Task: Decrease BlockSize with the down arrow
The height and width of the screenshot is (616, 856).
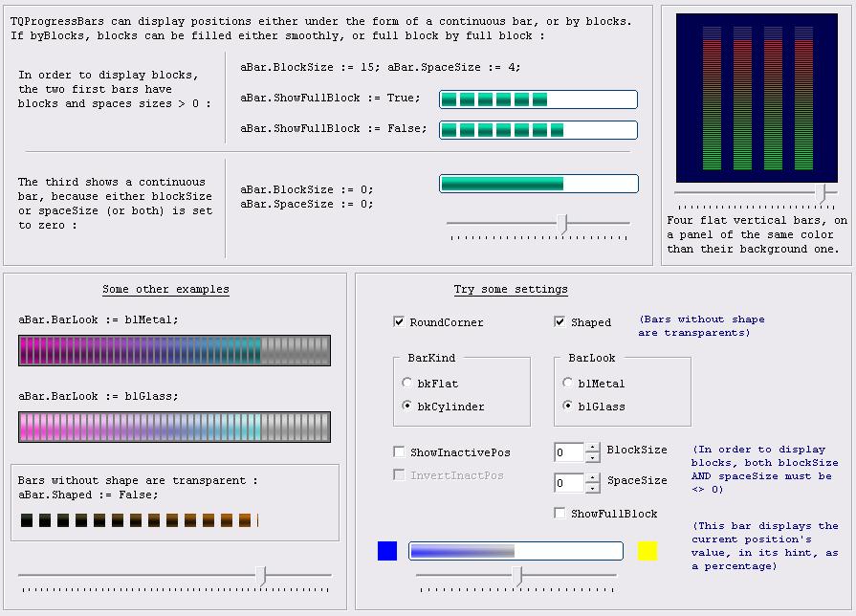Action: point(593,457)
